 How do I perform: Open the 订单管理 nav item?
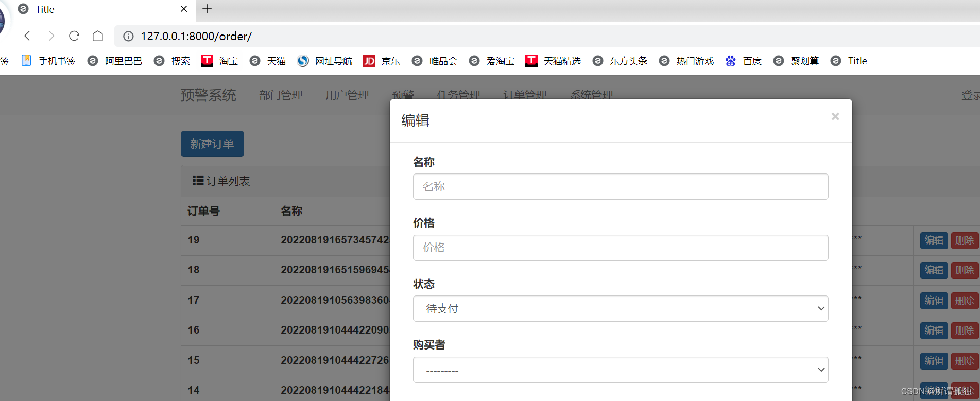525,94
